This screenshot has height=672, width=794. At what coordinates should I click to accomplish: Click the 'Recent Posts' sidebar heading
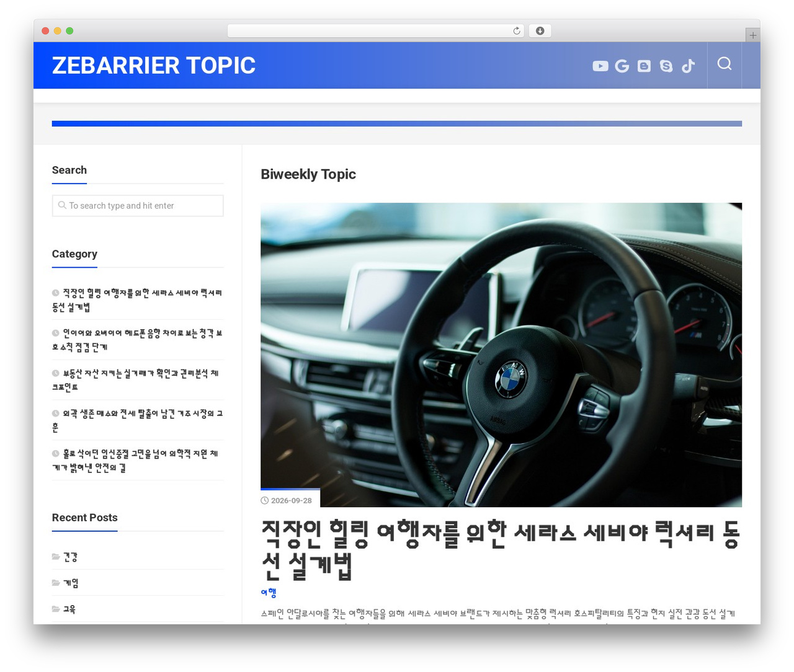(85, 518)
